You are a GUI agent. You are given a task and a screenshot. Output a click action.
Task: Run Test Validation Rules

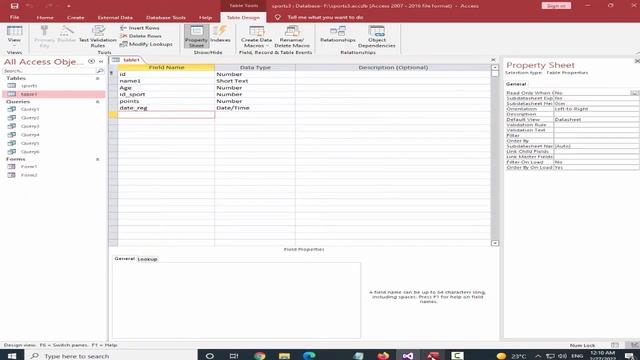click(x=98, y=36)
